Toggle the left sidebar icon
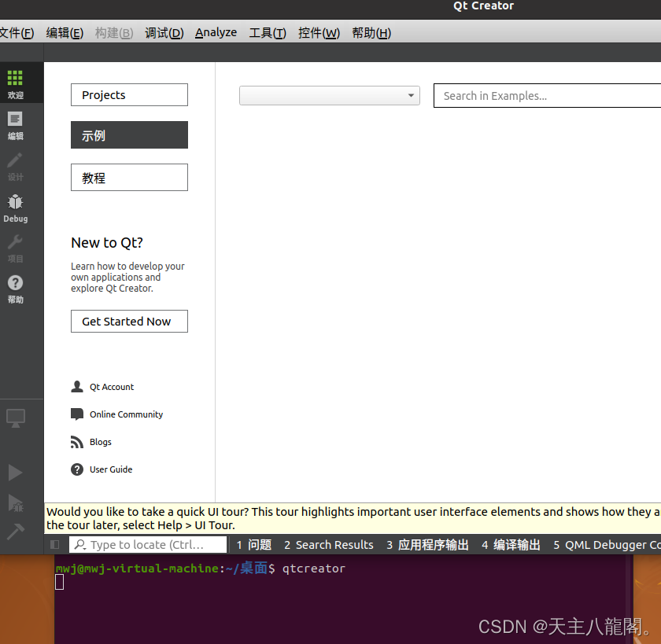 (x=55, y=545)
